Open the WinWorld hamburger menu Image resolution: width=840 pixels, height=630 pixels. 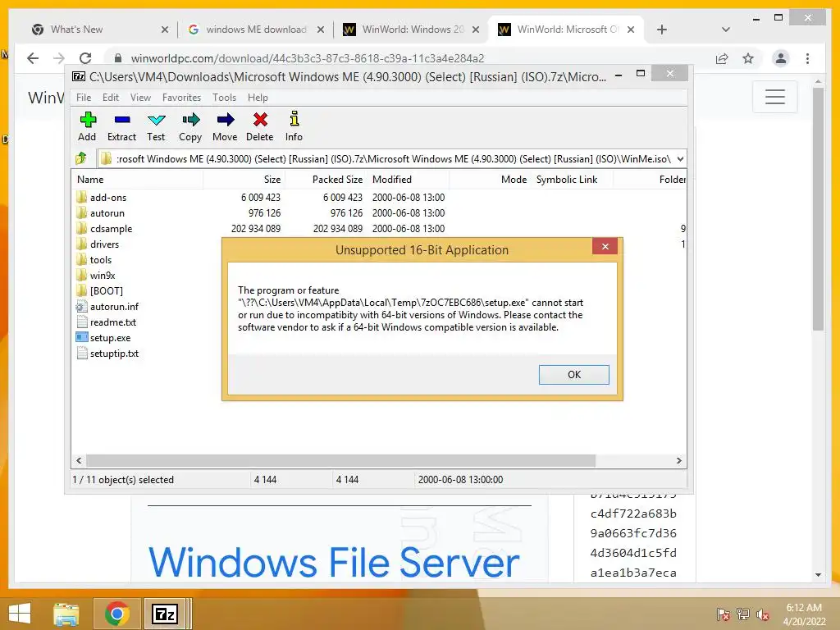(x=774, y=97)
